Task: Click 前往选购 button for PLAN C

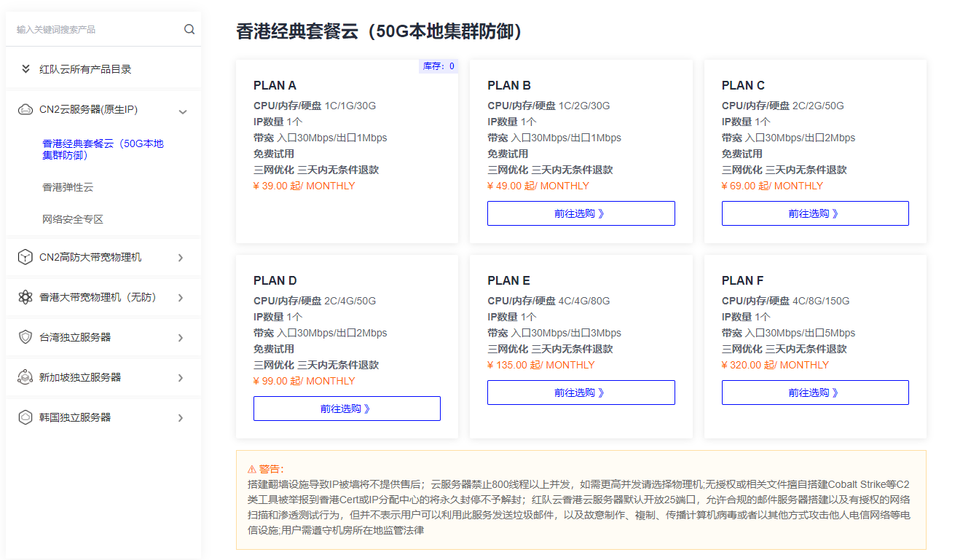Action: (815, 213)
